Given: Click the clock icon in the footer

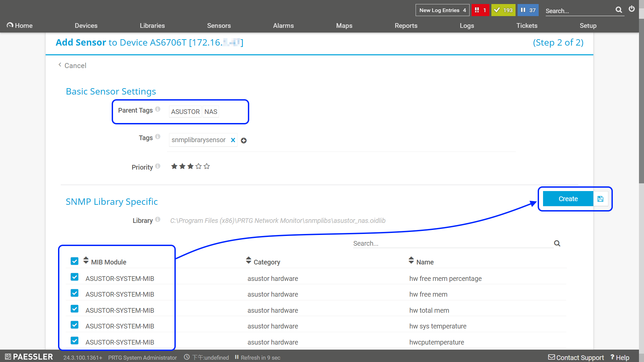Looking at the screenshot, I should [x=187, y=357].
